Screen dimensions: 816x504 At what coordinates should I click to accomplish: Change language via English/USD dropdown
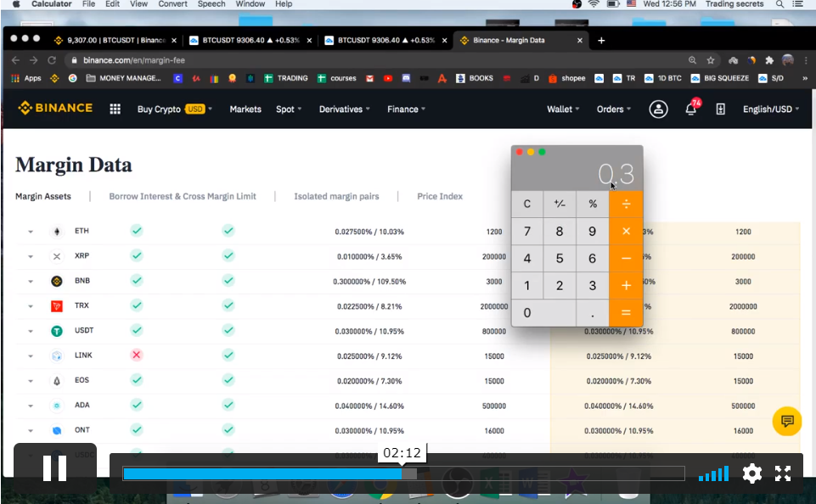(771, 109)
